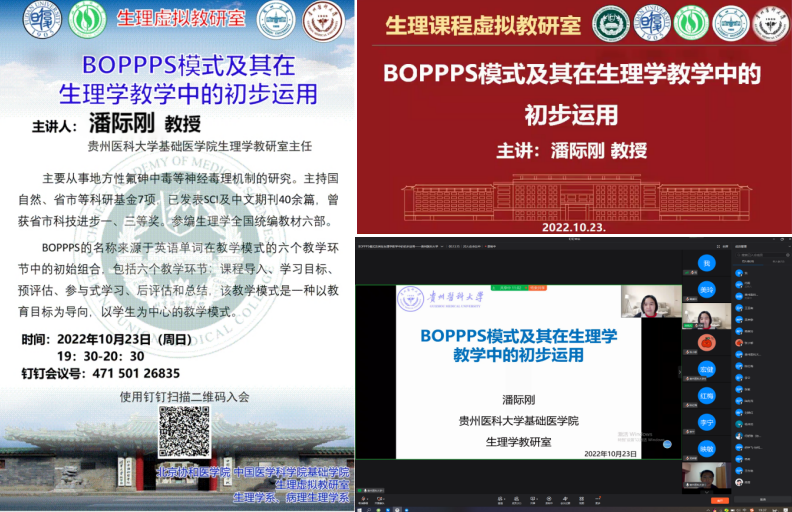
Task: Click the 宏健 participant avatar
Action: pyautogui.click(x=706, y=370)
